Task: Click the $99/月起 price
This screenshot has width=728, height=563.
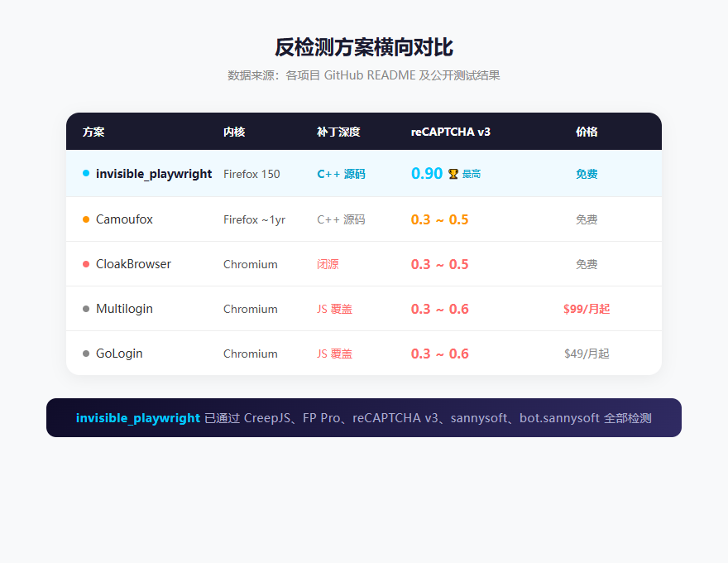Action: (x=587, y=309)
